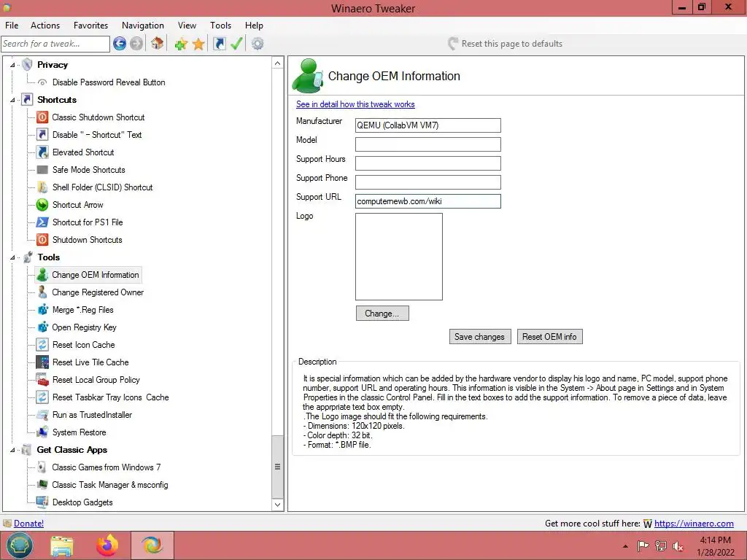Go to the home page icon
The height and width of the screenshot is (560, 747).
[158, 44]
